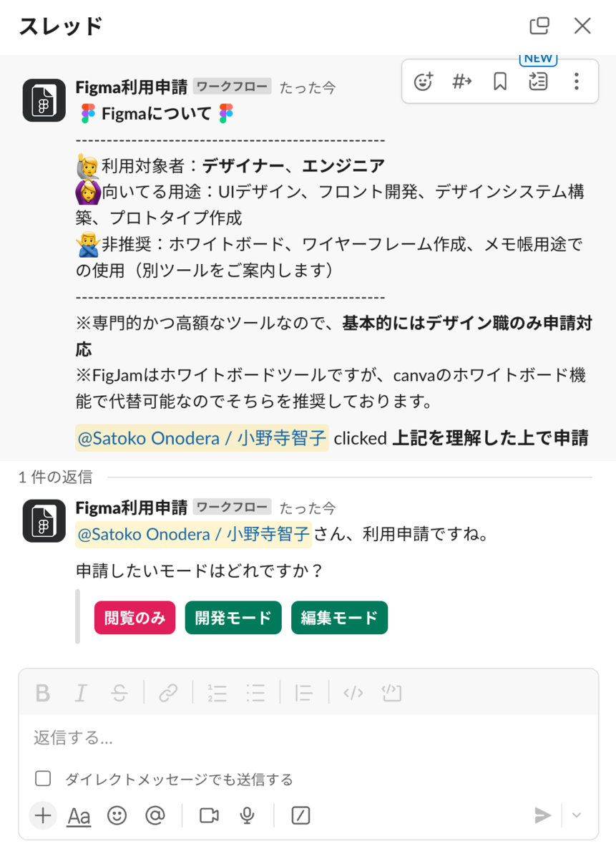Check ダイレクトメッセージでも送信する checkbox
Viewport: 616px width, 859px height.
point(43,779)
